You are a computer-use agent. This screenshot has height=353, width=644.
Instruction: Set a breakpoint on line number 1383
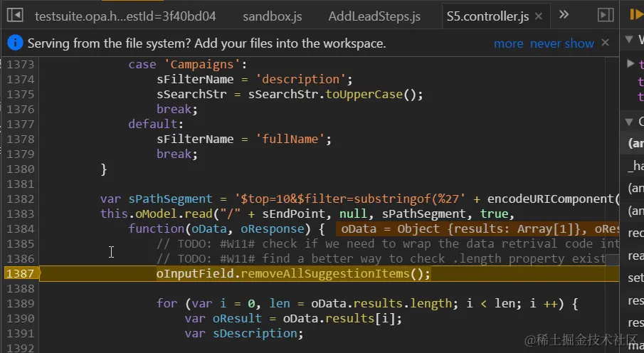click(20, 214)
